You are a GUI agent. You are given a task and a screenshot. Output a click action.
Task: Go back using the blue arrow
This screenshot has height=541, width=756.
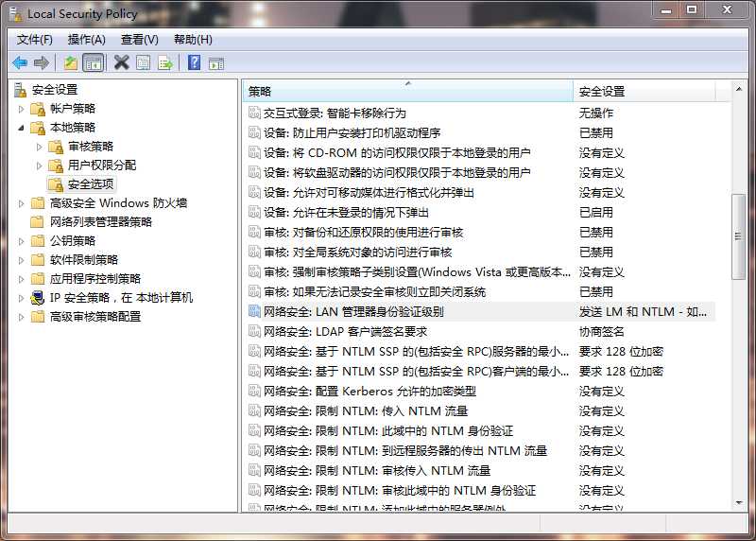click(x=20, y=62)
